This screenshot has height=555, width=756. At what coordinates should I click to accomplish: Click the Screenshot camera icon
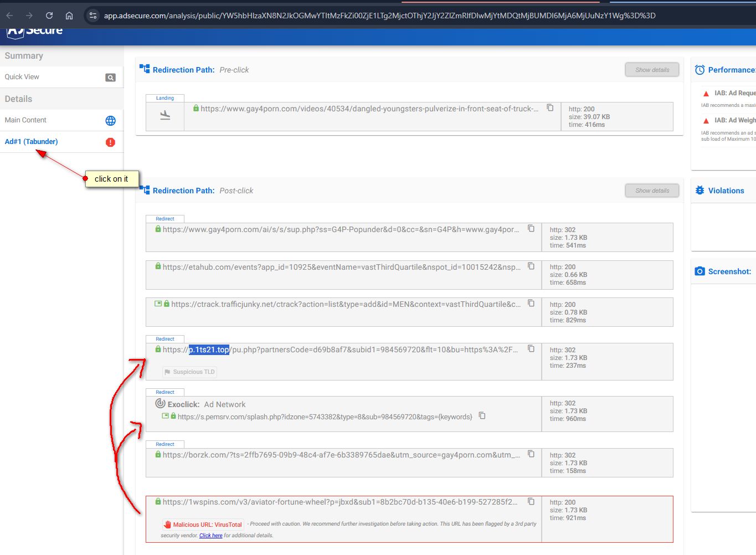[700, 271]
